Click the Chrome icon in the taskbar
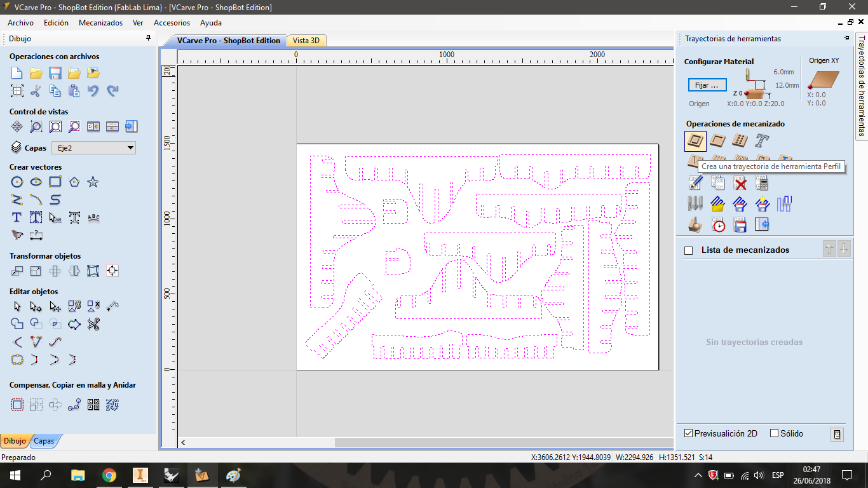Image resolution: width=868 pixels, height=488 pixels. 109,475
